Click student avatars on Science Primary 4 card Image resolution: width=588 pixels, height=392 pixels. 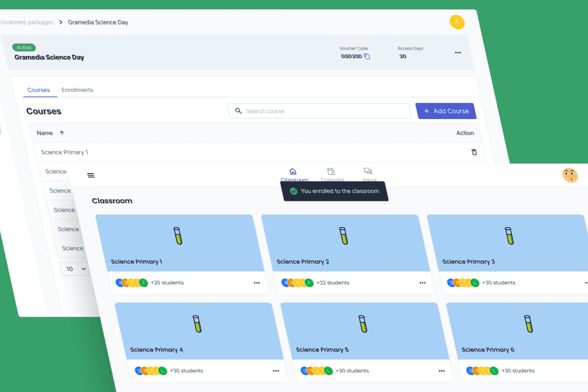tap(151, 371)
